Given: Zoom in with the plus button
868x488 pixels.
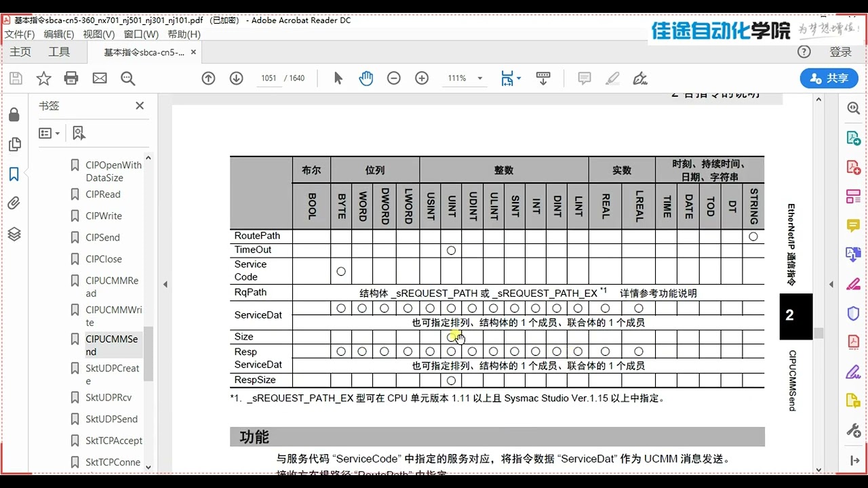Looking at the screenshot, I should coord(422,79).
